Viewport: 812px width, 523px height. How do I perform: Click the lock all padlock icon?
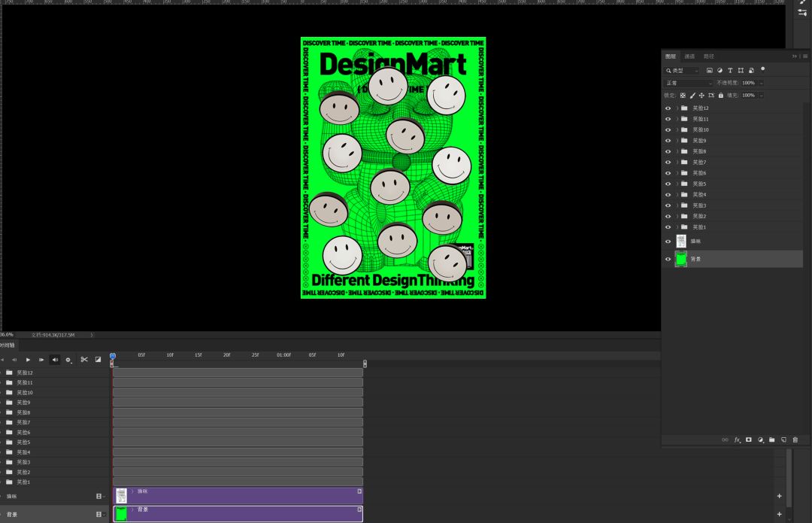tap(721, 96)
